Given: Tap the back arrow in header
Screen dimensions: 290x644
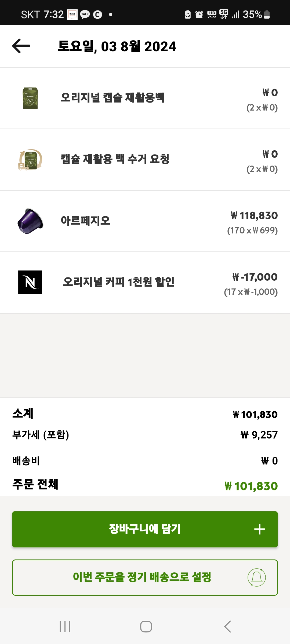Looking at the screenshot, I should tap(21, 46).
